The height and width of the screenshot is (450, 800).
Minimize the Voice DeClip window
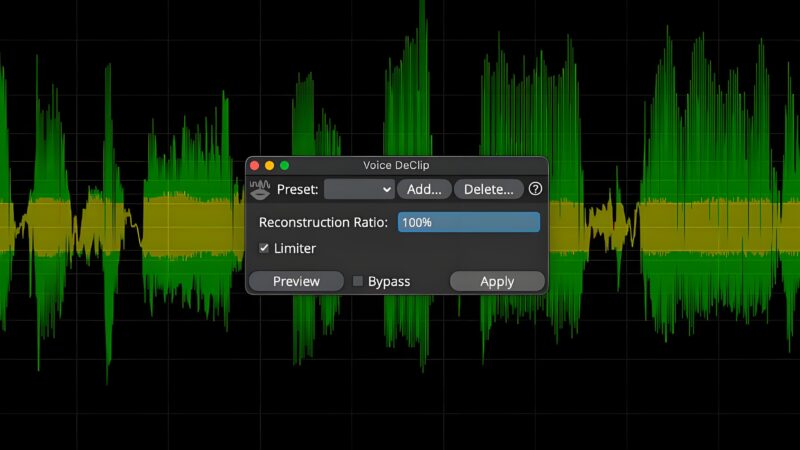point(269,165)
